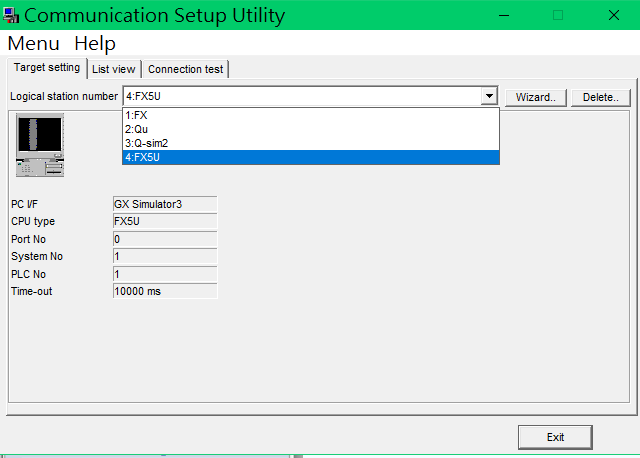This screenshot has height=458, width=640.
Task: Open the Connection test tab
Action: click(186, 69)
